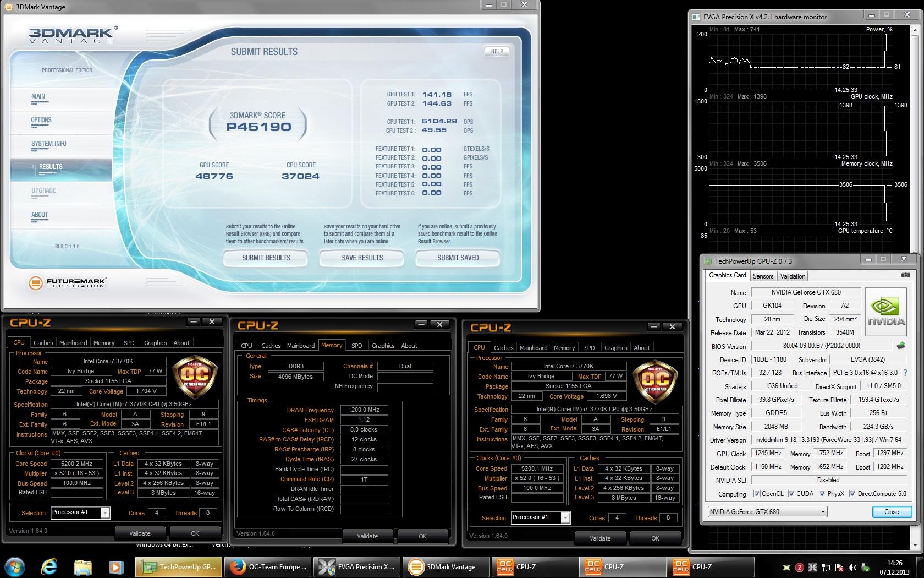
Task: Click the Memory clock graph in EVGA monitor
Action: (800, 197)
